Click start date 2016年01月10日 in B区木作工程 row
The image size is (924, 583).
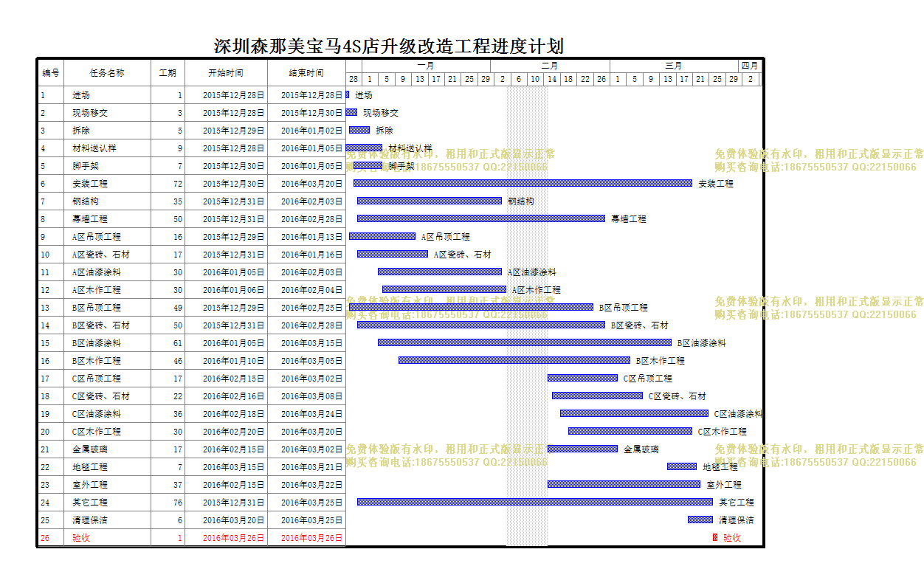[x=233, y=361]
